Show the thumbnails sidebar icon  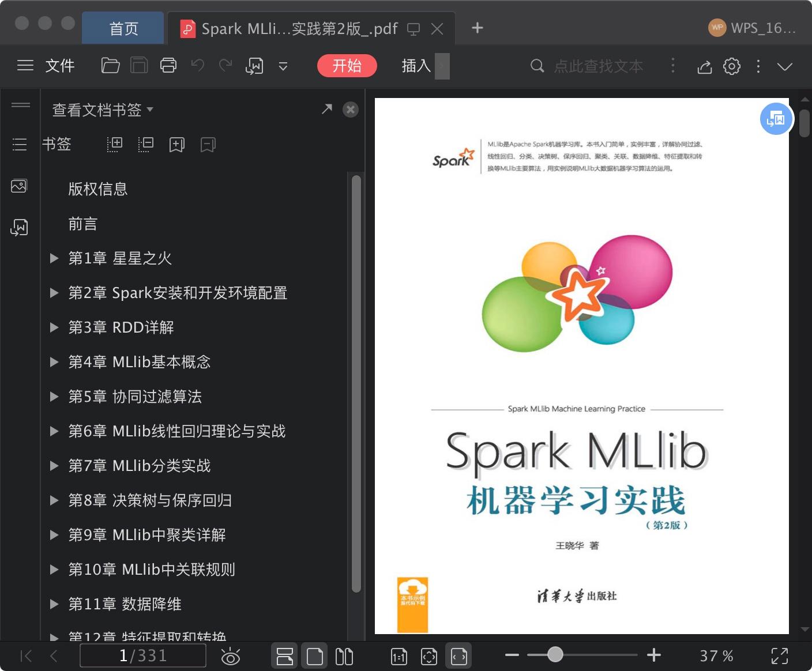pos(20,186)
